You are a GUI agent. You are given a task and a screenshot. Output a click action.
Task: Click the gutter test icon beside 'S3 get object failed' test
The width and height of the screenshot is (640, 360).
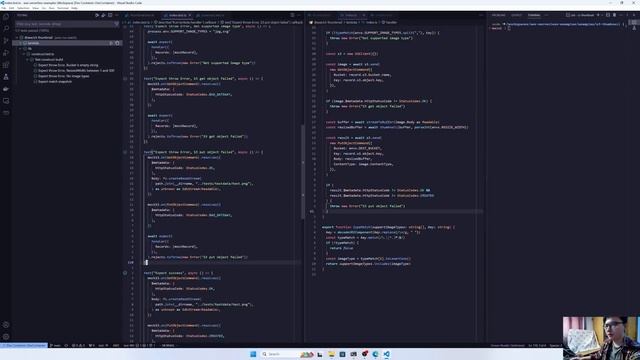(125, 78)
